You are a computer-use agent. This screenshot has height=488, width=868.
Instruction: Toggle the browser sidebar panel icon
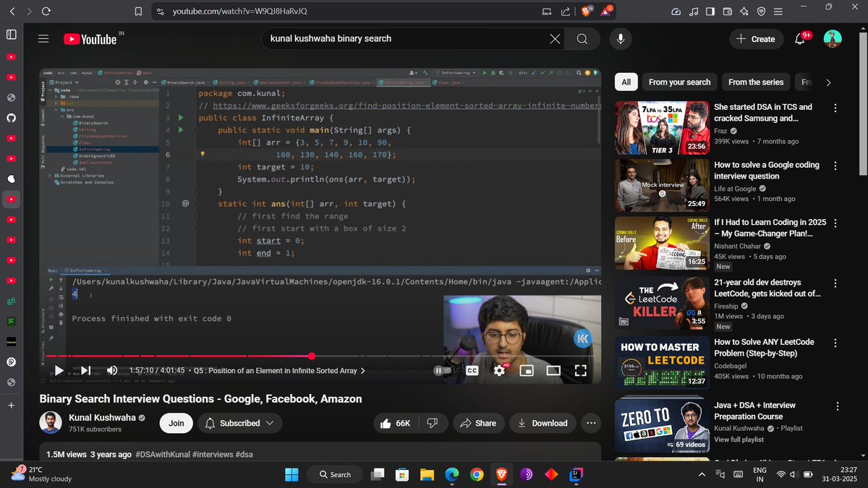(710, 12)
